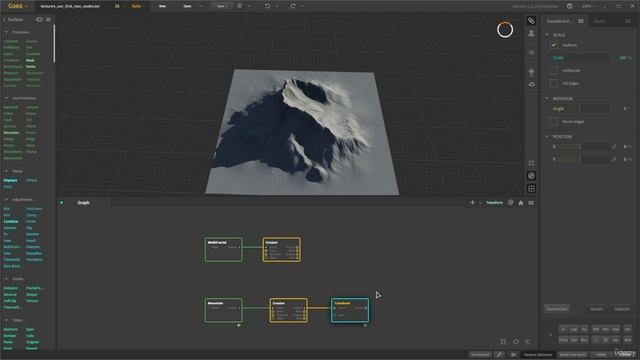640x360 pixels.
Task: Click the fit graph icon at graph bottom
Action: 503,341
